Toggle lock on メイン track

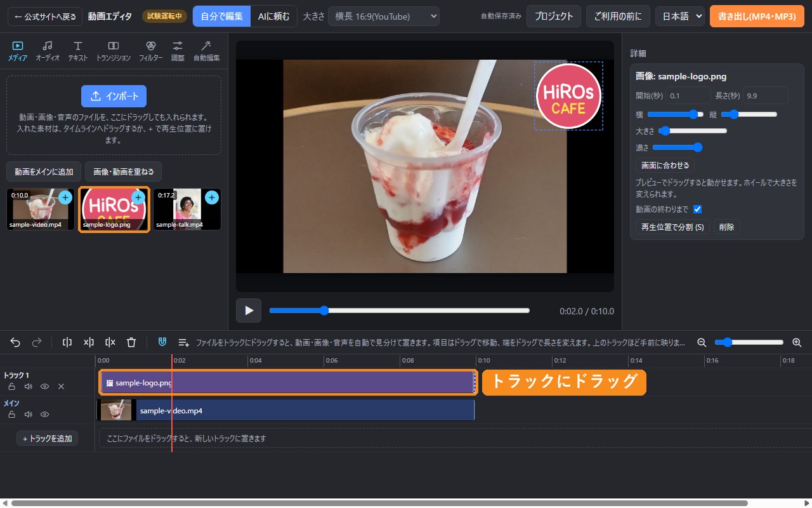11,414
